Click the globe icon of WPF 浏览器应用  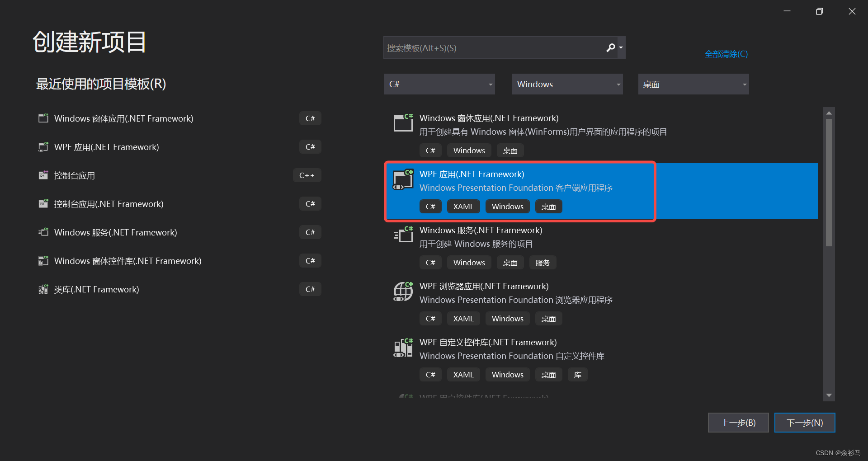(x=403, y=292)
